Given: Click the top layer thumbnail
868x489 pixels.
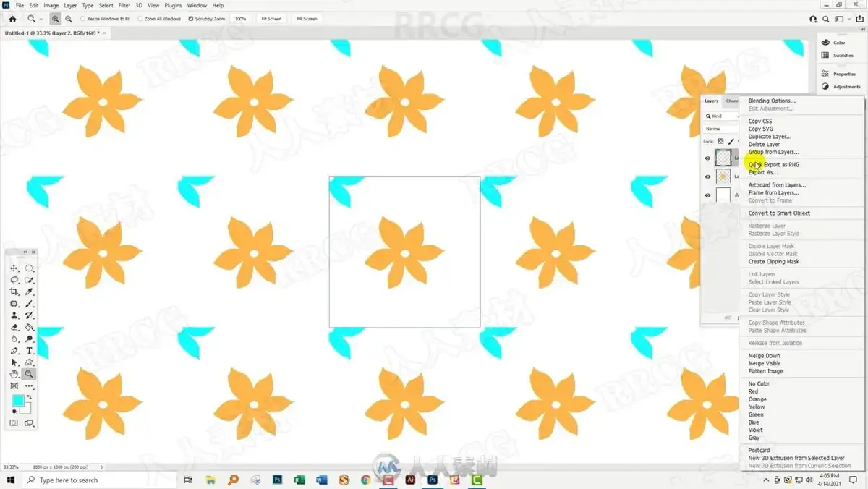Looking at the screenshot, I should pyautogui.click(x=723, y=158).
